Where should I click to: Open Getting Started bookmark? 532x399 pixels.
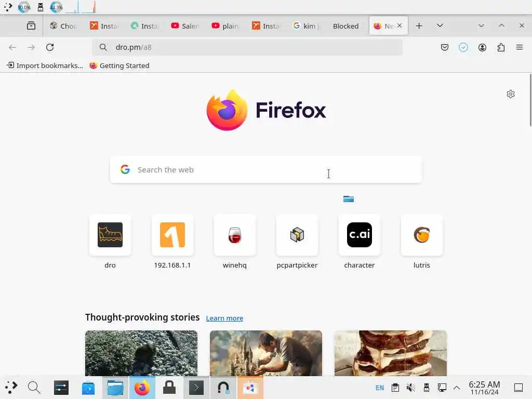(x=119, y=65)
